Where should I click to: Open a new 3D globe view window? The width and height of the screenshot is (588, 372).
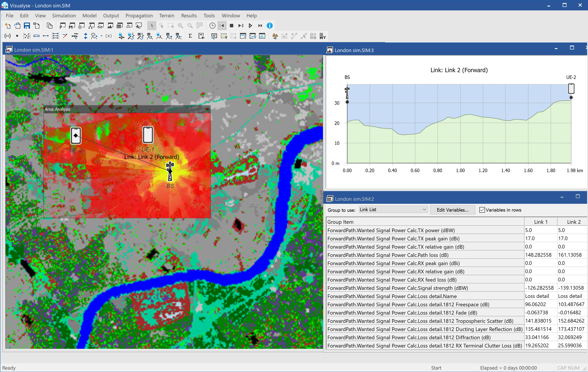pyautogui.click(x=82, y=26)
